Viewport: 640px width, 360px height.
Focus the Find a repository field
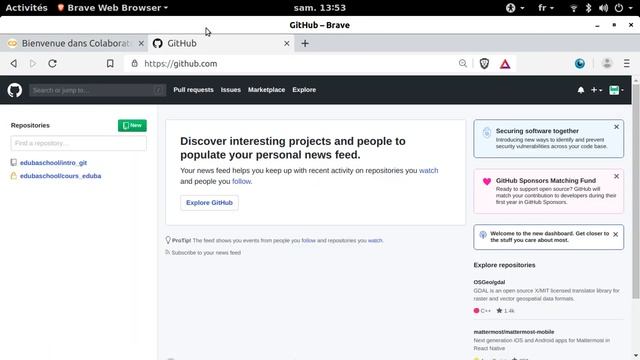(78, 143)
